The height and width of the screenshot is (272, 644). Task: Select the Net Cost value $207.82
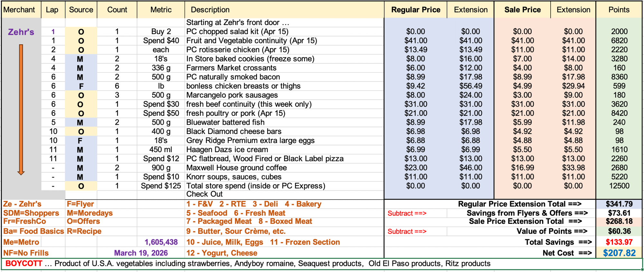[x=619, y=253]
